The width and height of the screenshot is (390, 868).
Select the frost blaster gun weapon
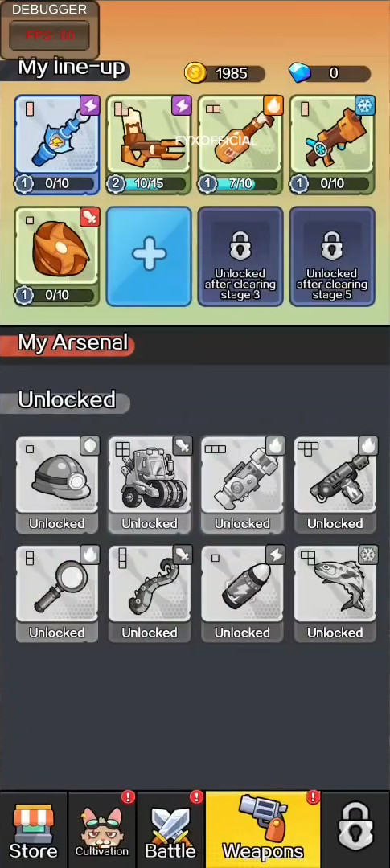pyautogui.click(x=332, y=145)
